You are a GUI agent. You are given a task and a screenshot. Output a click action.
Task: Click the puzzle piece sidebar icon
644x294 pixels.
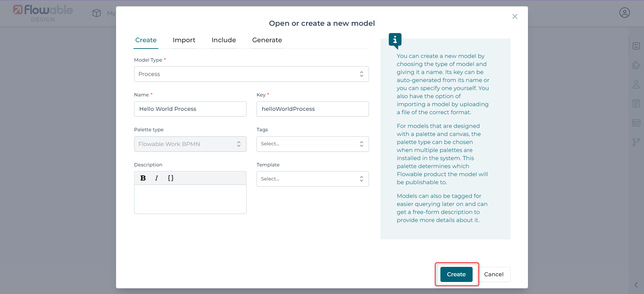click(636, 65)
